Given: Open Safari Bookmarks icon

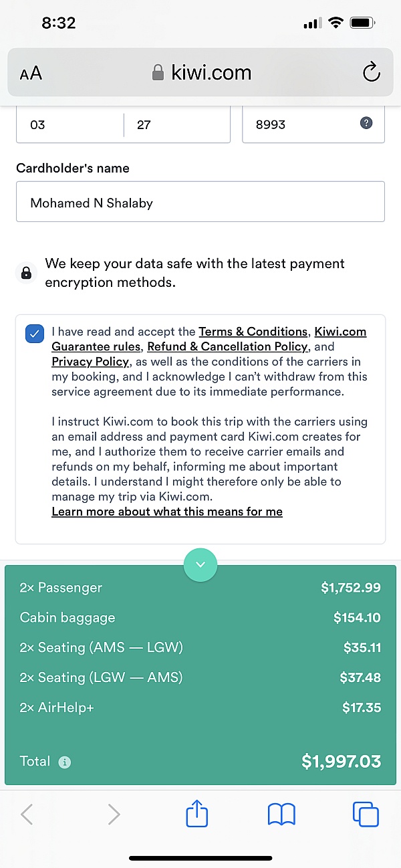Looking at the screenshot, I should pyautogui.click(x=281, y=814).
